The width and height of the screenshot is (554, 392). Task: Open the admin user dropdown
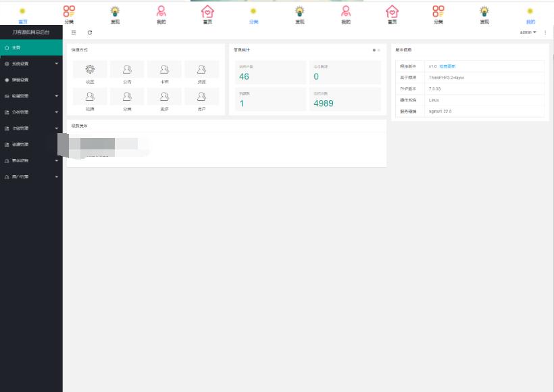click(528, 32)
